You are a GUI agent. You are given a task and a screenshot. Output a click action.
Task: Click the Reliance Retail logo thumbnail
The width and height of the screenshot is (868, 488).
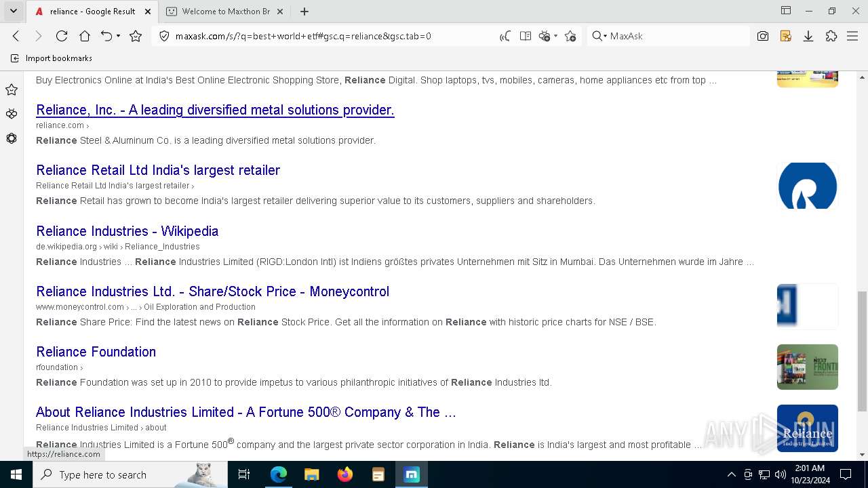click(x=808, y=186)
